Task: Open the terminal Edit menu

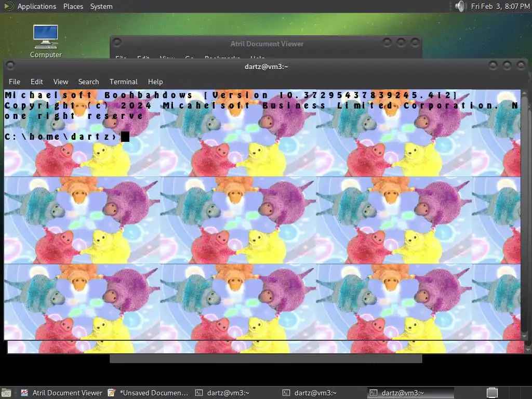Action: 37,82
